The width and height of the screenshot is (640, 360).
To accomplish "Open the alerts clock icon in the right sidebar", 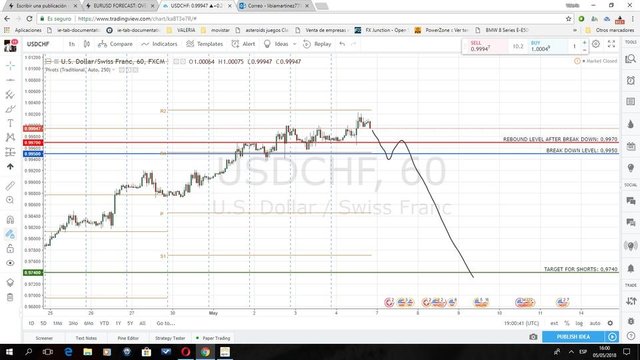I will coord(631,80).
